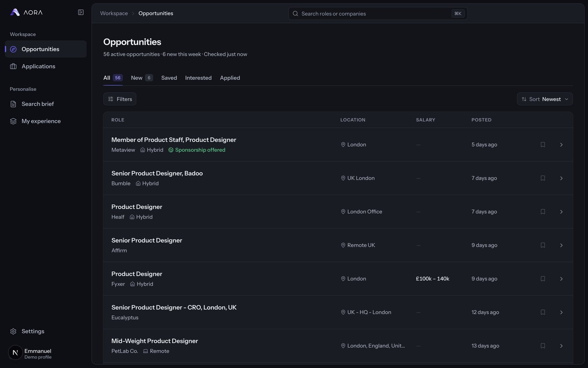Open Senior Product Designer, Badoo listing
Viewport: 588px width, 368px height.
[157, 173]
